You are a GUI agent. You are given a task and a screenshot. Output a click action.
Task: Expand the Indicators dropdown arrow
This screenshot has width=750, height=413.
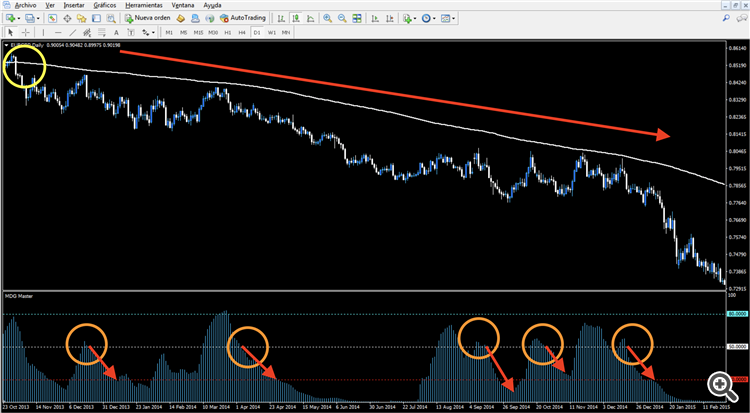415,19
